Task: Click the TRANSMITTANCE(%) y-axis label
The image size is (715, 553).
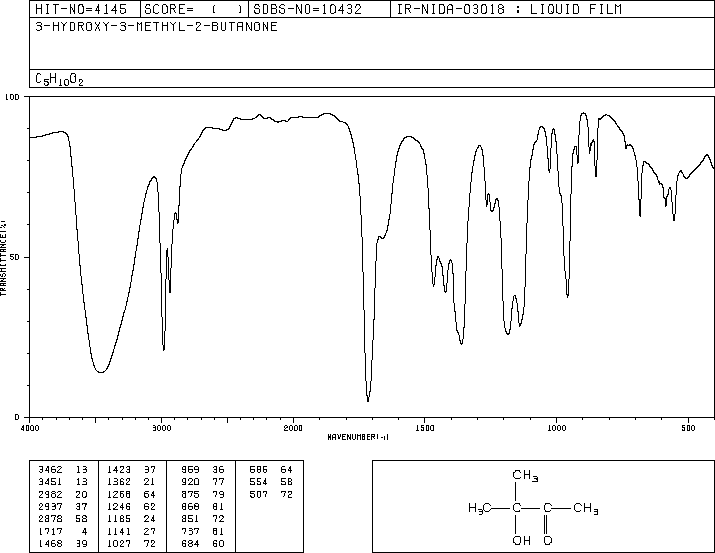Action: tap(5, 257)
